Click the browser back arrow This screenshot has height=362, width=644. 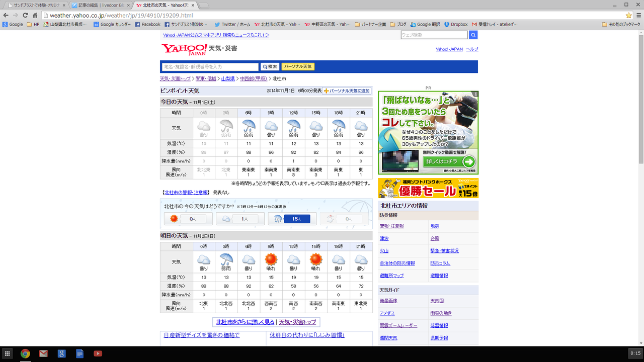tap(6, 16)
